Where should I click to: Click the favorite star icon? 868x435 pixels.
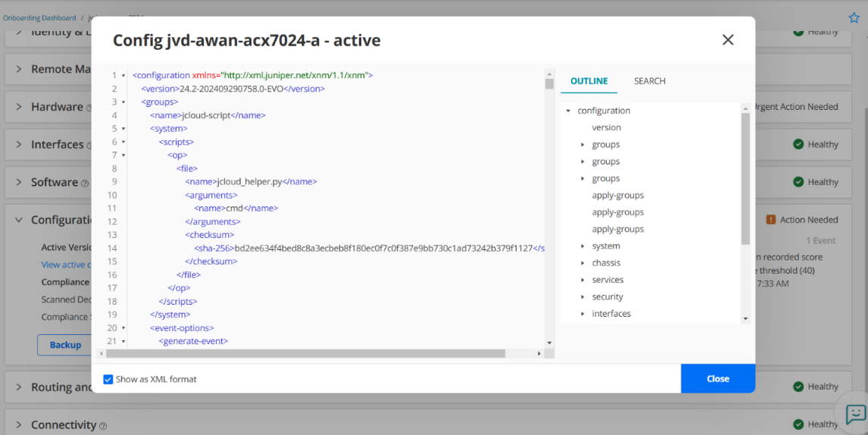854,17
